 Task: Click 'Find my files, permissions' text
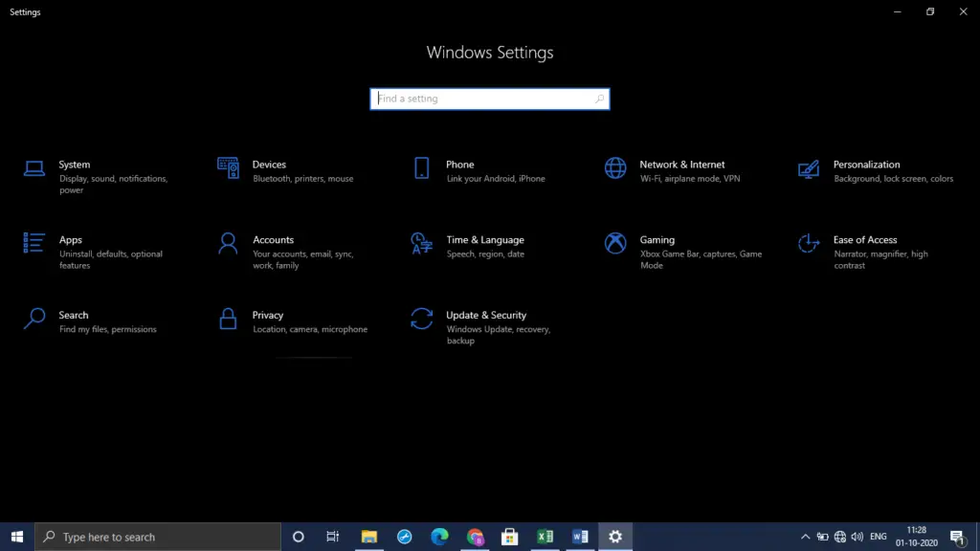[x=107, y=329]
